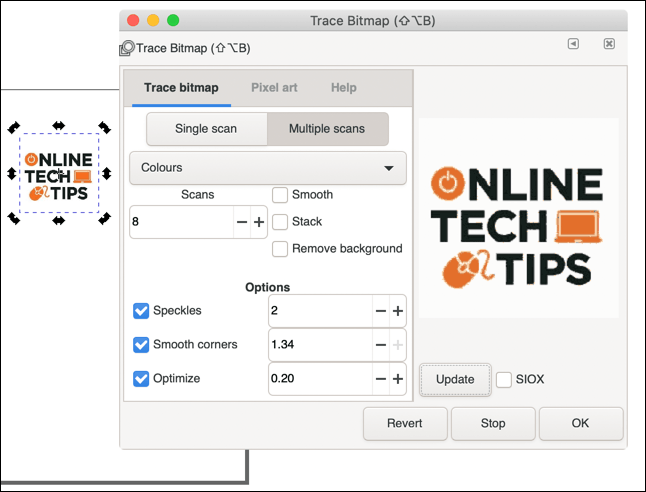This screenshot has height=492, width=646.
Task: Click the yellow minimize window button
Action: [153, 20]
